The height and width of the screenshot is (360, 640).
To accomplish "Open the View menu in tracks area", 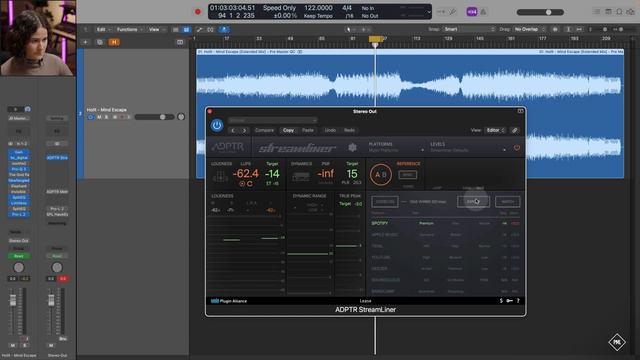I will click(156, 29).
